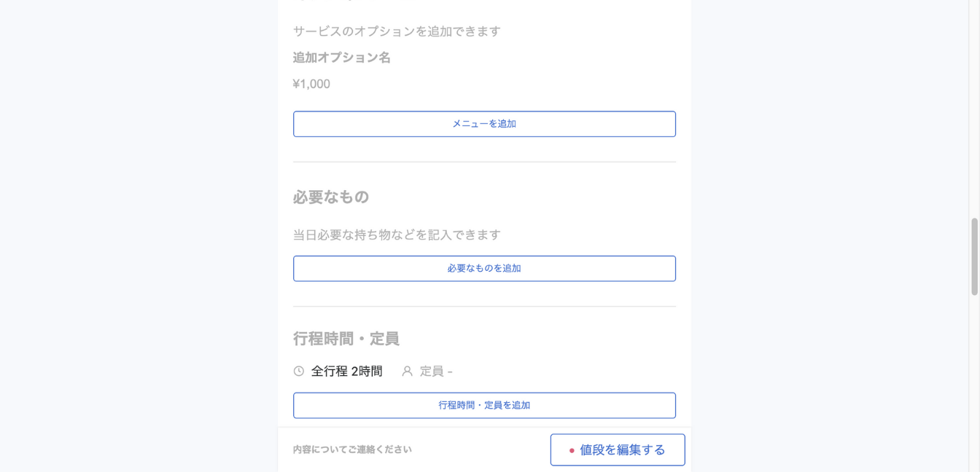Click the clock icon beside 全行程 2時間
The width and height of the screenshot is (980, 472).
pyautogui.click(x=299, y=371)
